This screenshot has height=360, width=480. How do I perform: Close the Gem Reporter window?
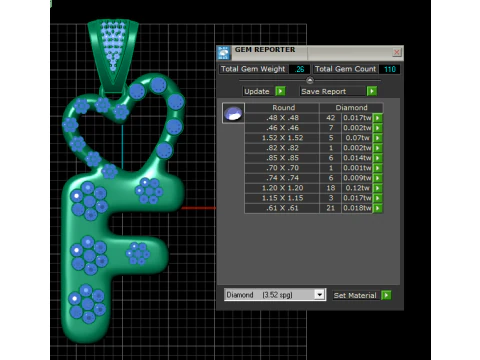(397, 52)
